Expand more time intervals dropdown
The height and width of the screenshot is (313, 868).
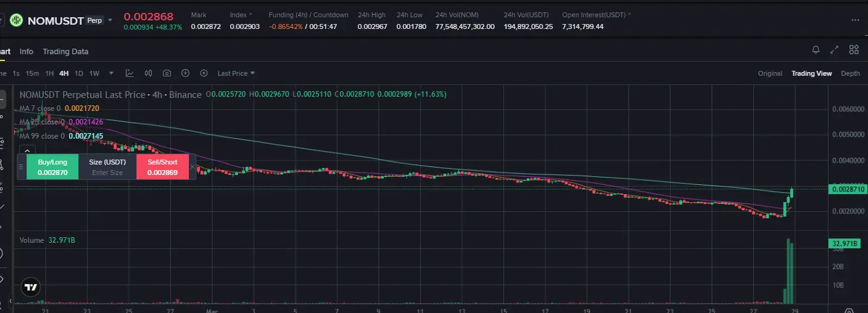pos(111,73)
